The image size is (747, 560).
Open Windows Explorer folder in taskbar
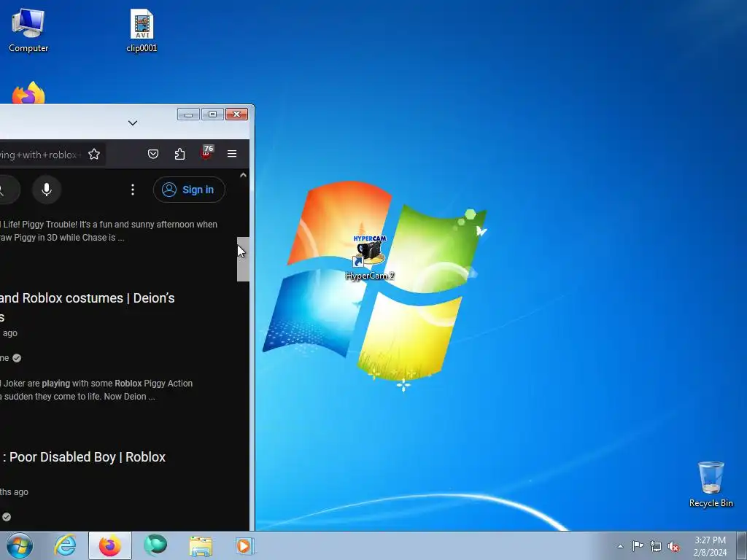(x=201, y=545)
